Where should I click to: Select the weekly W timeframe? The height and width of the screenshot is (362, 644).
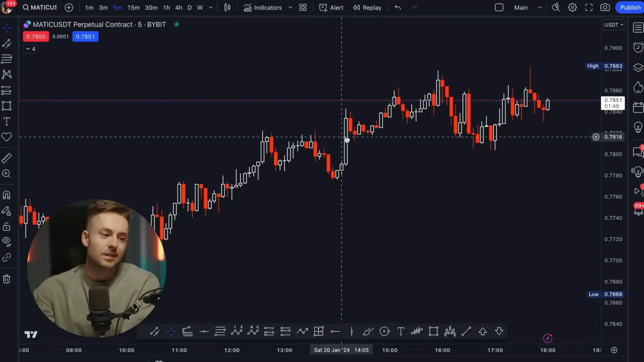point(200,7)
